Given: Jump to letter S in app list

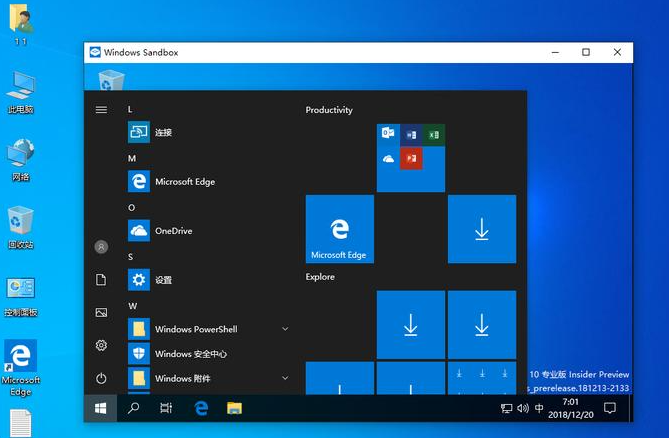Looking at the screenshot, I should (131, 257).
